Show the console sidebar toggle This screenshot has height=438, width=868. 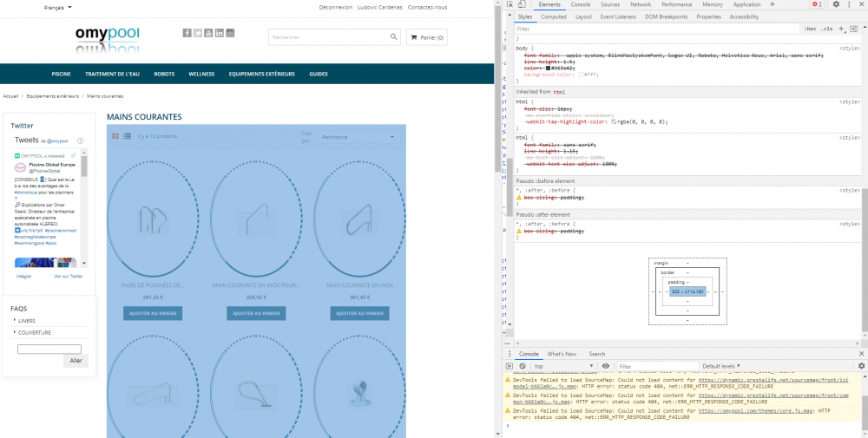pos(511,366)
